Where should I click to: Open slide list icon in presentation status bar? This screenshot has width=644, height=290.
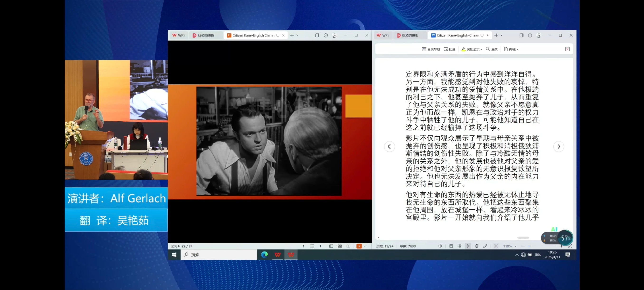pyautogui.click(x=312, y=246)
